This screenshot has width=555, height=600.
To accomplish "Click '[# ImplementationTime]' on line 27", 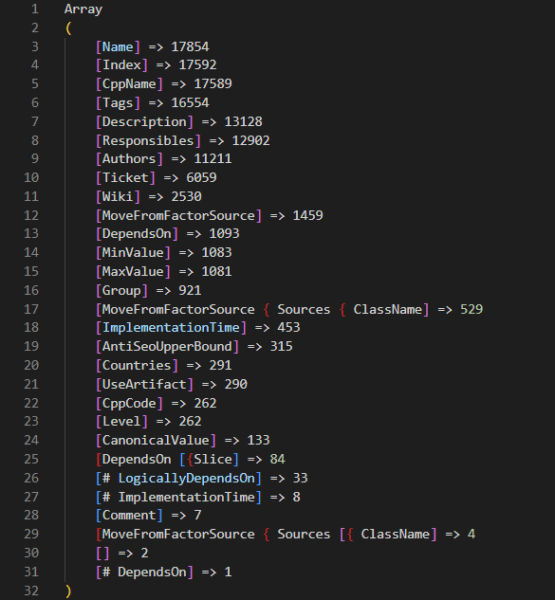I will point(179,497).
